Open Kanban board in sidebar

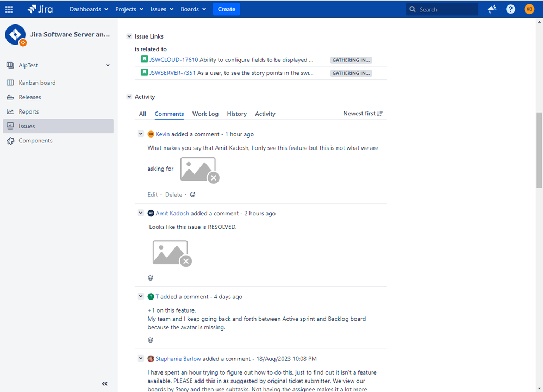(x=58, y=83)
